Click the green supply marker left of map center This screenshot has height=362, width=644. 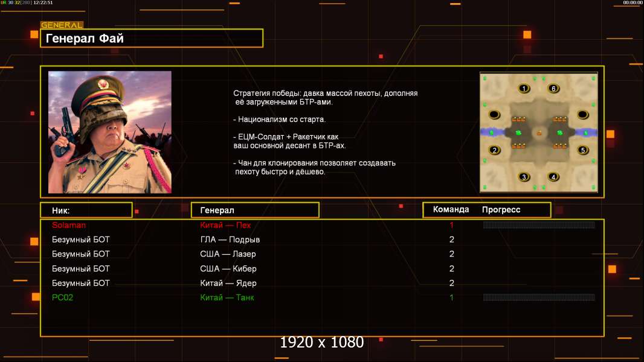click(518, 133)
